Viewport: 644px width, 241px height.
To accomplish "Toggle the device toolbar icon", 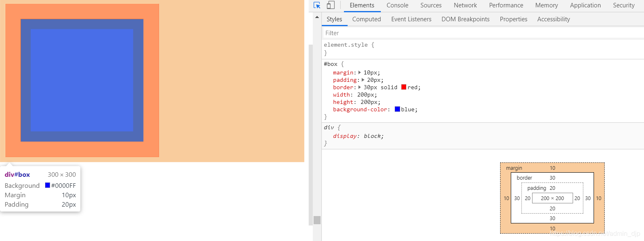I will (x=330, y=5).
